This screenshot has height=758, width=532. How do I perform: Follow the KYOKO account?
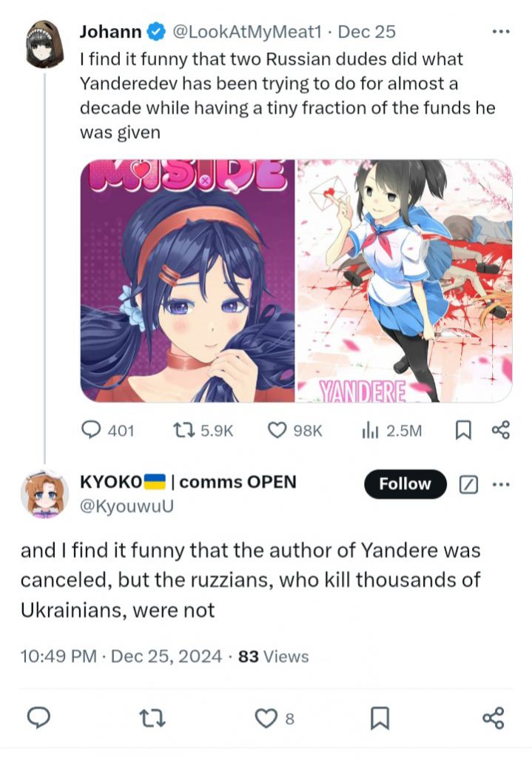coord(405,483)
